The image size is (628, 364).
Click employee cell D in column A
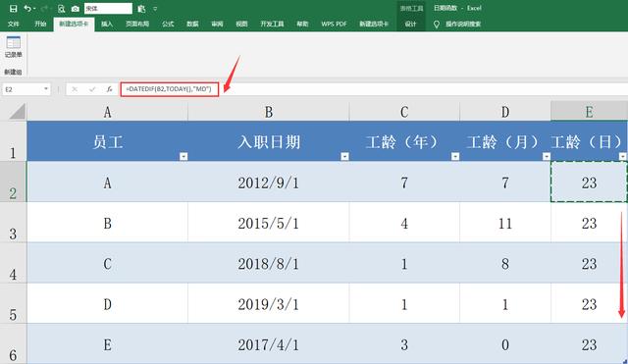(x=107, y=303)
